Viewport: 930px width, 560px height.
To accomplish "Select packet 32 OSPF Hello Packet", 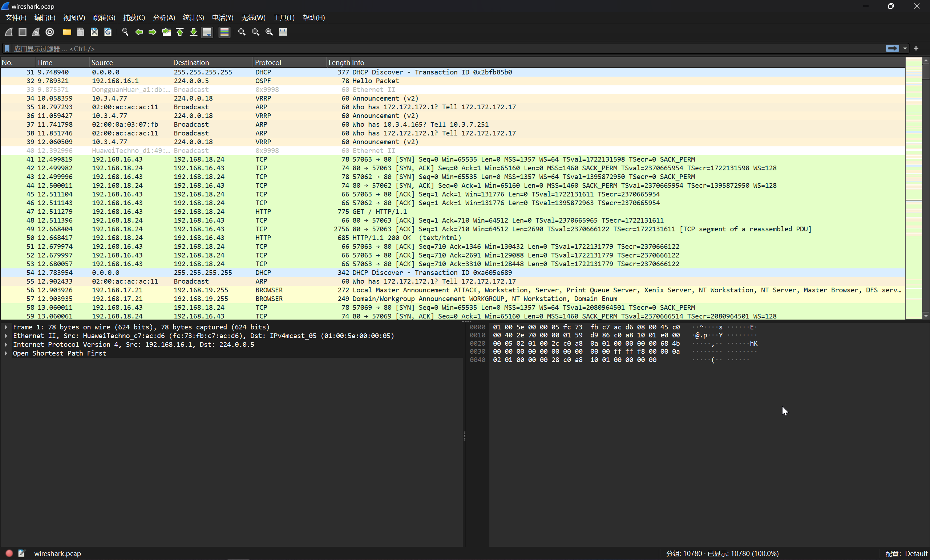I will tap(453, 81).
